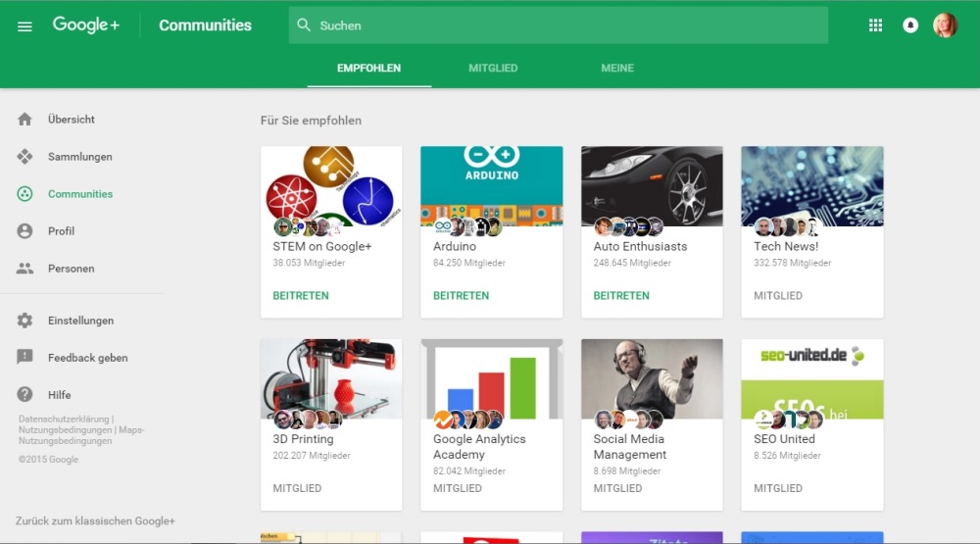Click the Profil person icon
This screenshot has height=544, width=980.
[x=24, y=230]
